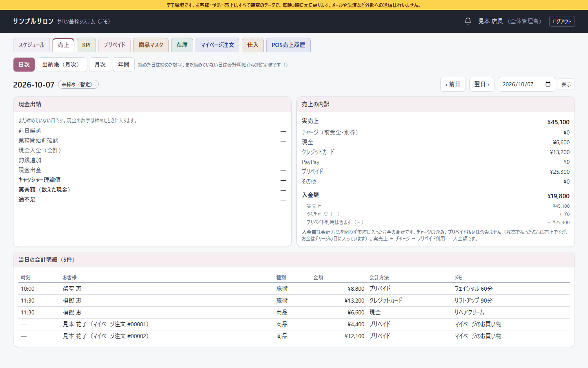Click the 実売上 total ¥45,100
Viewport: 588px width, 368px height.
[558, 122]
